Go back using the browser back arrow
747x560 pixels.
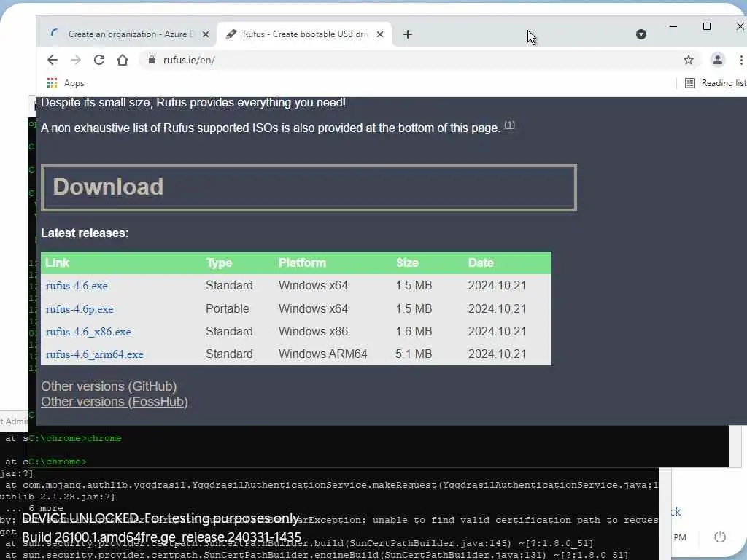pos(53,60)
